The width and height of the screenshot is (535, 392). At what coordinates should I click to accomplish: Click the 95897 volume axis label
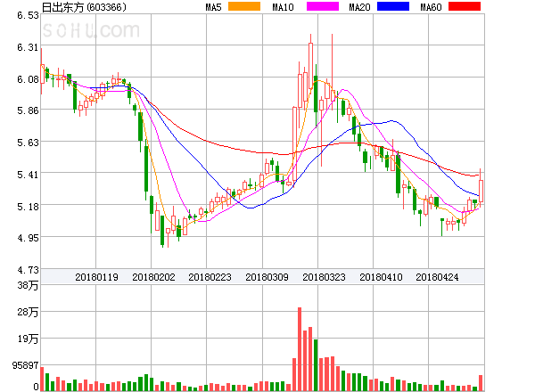tap(26, 365)
